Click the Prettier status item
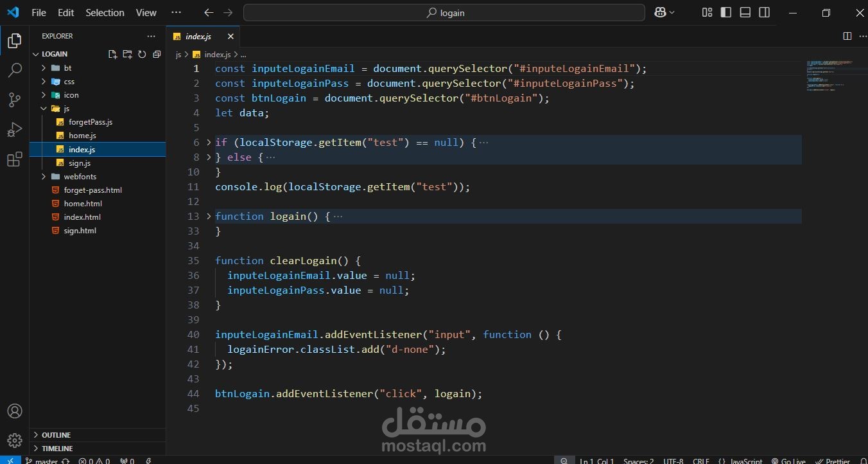 [833, 461]
